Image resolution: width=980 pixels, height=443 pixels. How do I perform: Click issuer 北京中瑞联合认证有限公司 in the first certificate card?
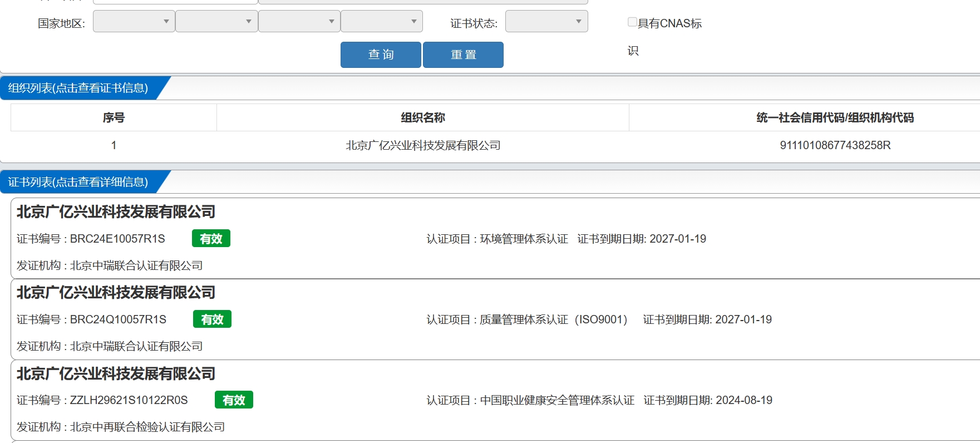point(136,265)
